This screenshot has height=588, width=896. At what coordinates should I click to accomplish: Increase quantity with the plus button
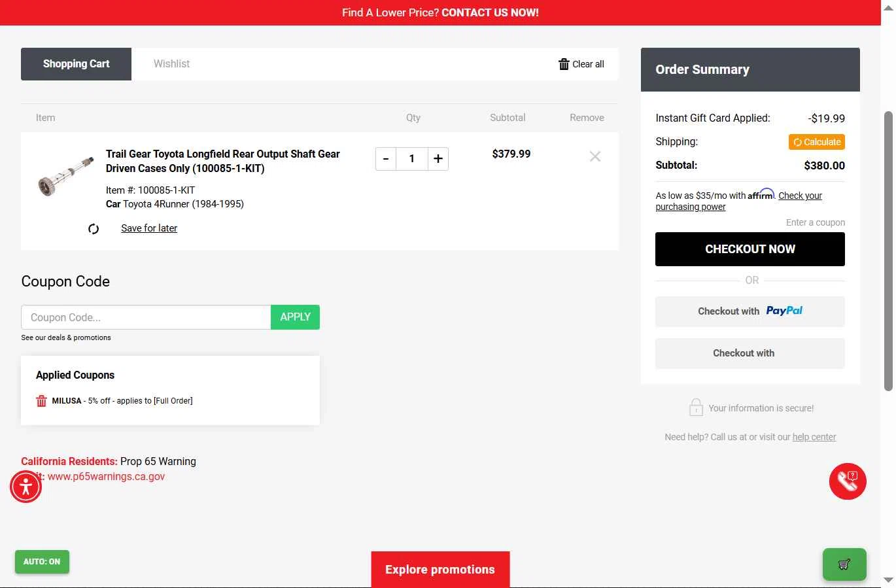click(x=438, y=159)
